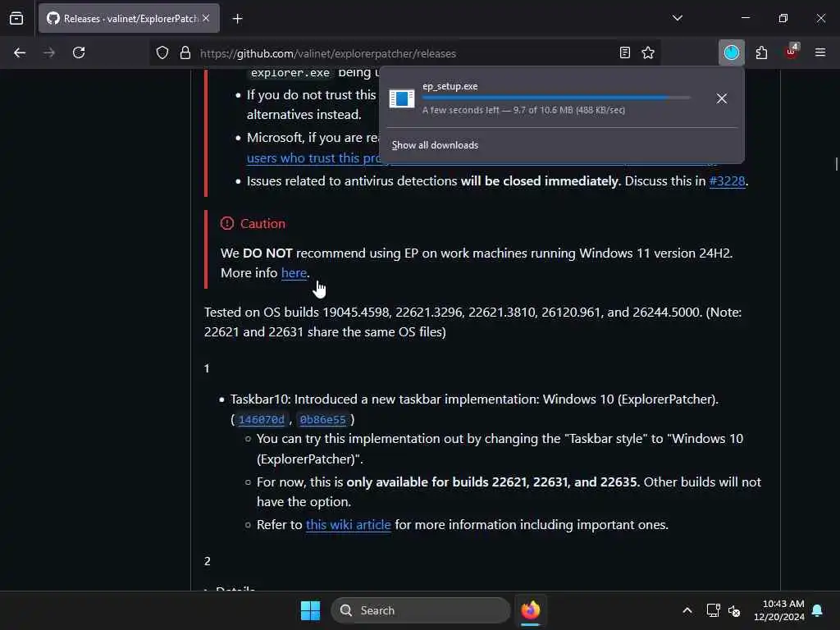Image resolution: width=840 pixels, height=630 pixels.
Task: Minimize the Firefox window
Action: click(x=745, y=18)
